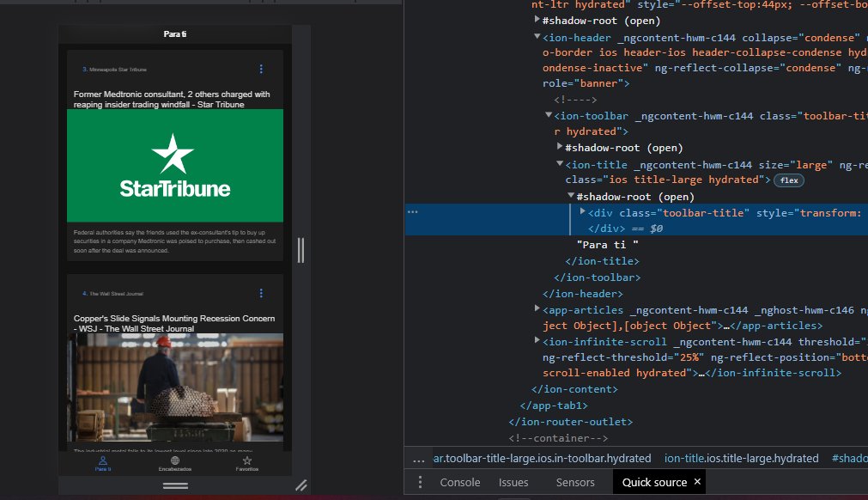The width and height of the screenshot is (868, 500).
Task: Click the toolbar-title-large.ios.in-toolbar.hydrated breadcrumb
Action: click(542, 459)
